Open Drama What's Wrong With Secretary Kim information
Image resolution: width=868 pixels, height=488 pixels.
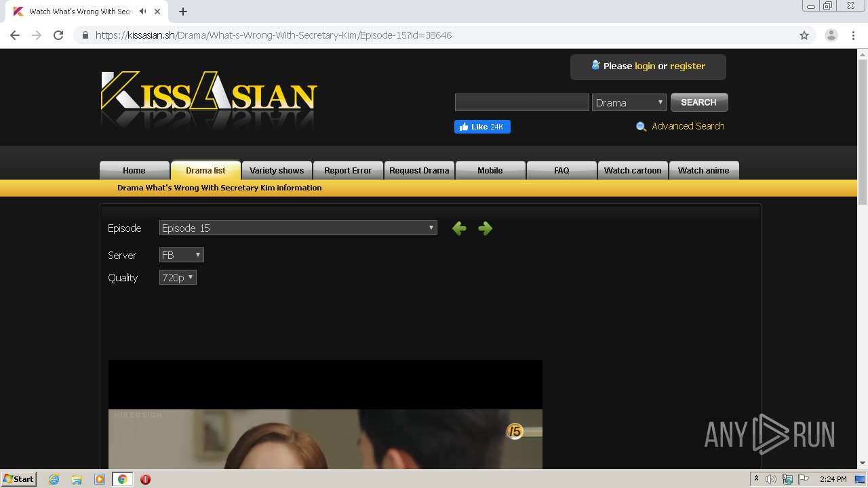point(219,188)
